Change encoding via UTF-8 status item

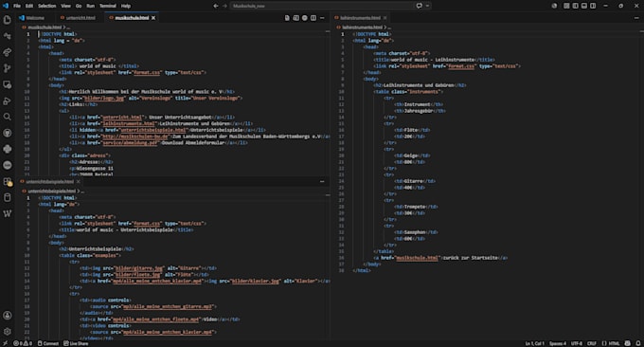pyautogui.click(x=576, y=343)
